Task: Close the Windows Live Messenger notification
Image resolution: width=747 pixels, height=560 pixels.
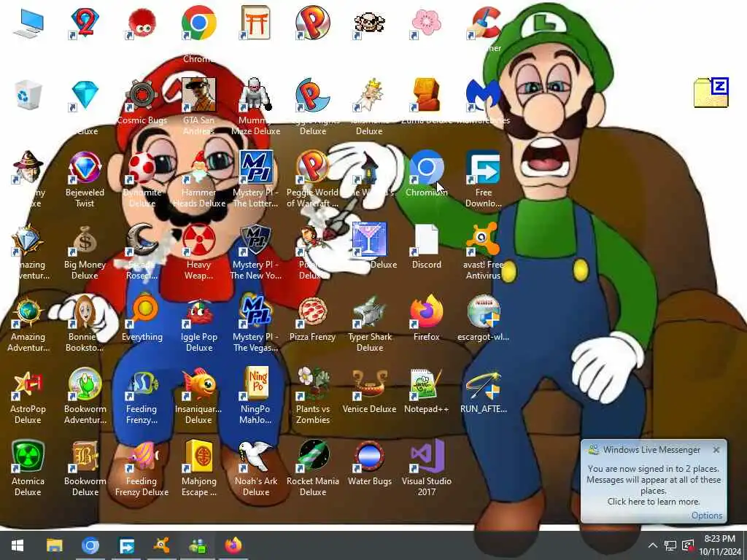Action: [x=716, y=450]
